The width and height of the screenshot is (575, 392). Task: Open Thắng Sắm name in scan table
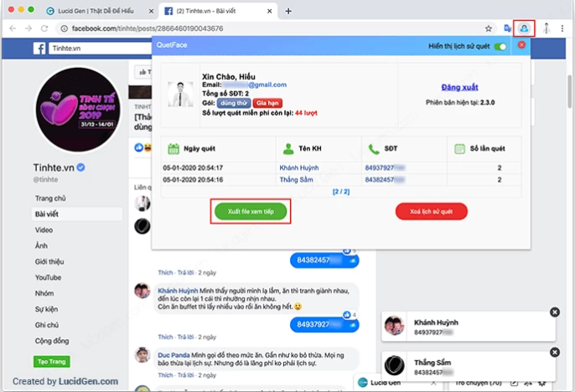coord(297,179)
